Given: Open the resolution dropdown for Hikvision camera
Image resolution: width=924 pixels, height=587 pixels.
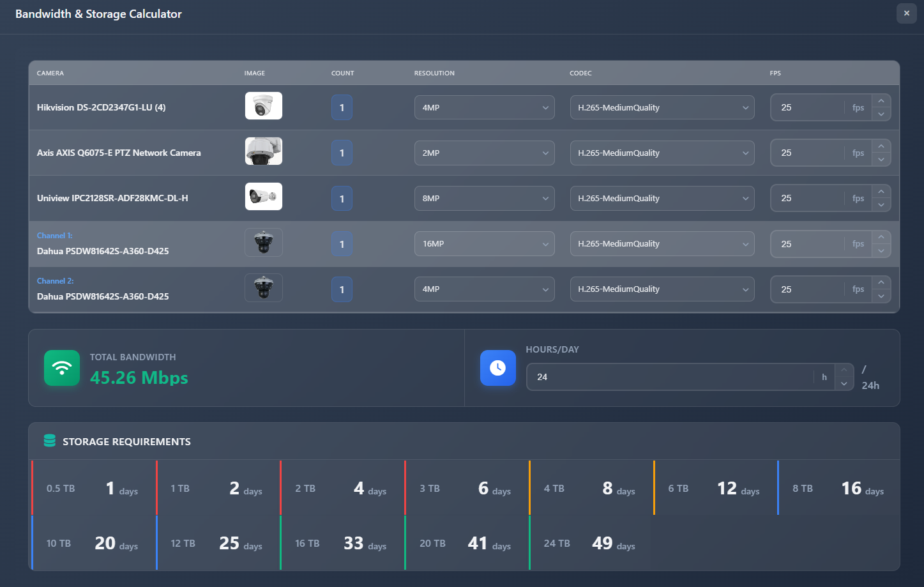Looking at the screenshot, I should click(x=483, y=107).
